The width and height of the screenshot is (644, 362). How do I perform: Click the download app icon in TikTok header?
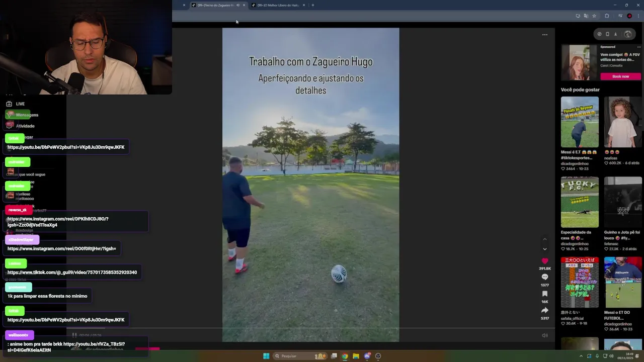[615, 34]
